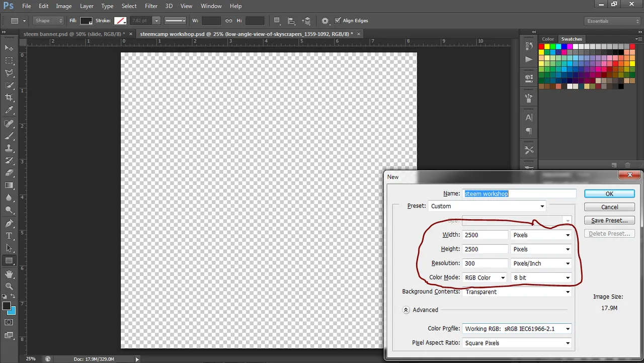644x363 pixels.
Task: Click the foreground color swatch
Action: pyautogui.click(x=7, y=306)
